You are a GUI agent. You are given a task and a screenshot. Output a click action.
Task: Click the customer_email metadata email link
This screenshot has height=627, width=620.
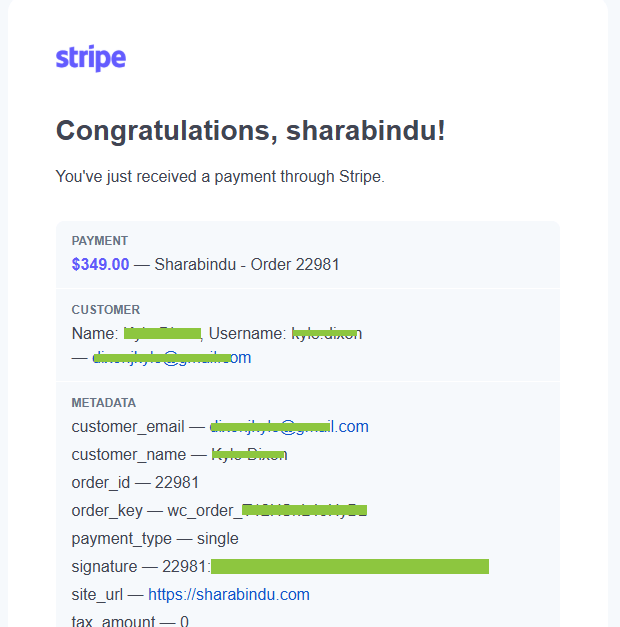click(x=289, y=427)
